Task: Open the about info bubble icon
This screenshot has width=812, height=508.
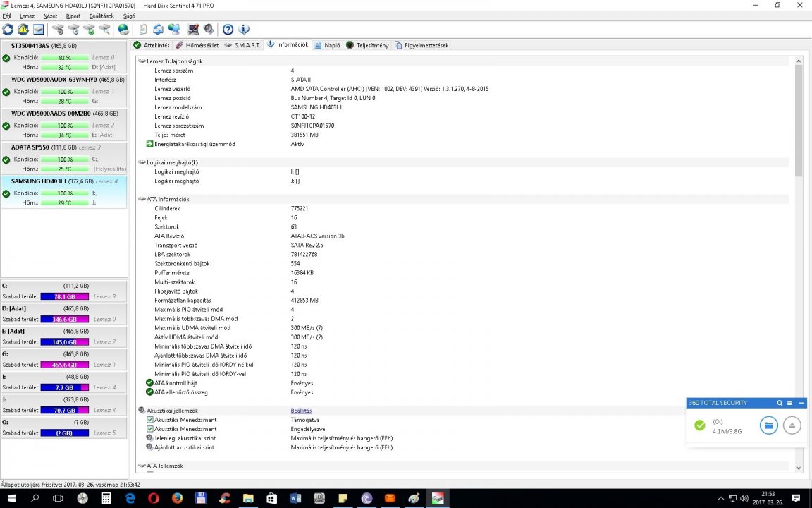Action: (x=243, y=30)
